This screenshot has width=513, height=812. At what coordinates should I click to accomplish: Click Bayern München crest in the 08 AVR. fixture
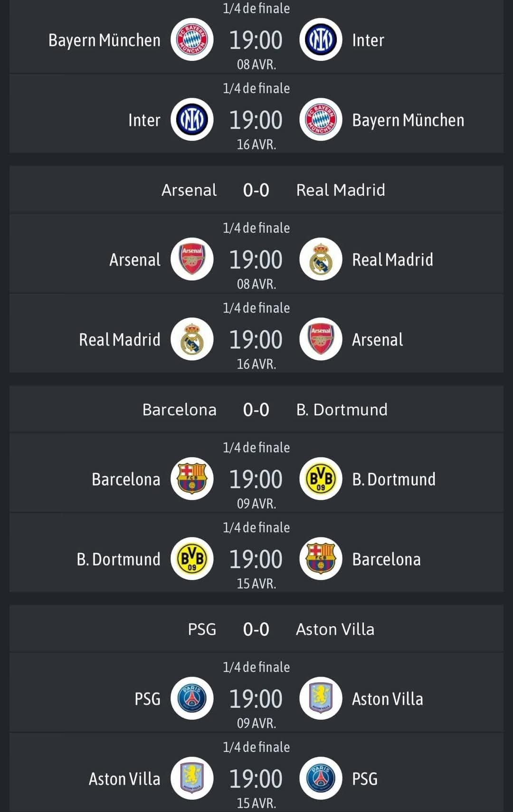pyautogui.click(x=192, y=40)
